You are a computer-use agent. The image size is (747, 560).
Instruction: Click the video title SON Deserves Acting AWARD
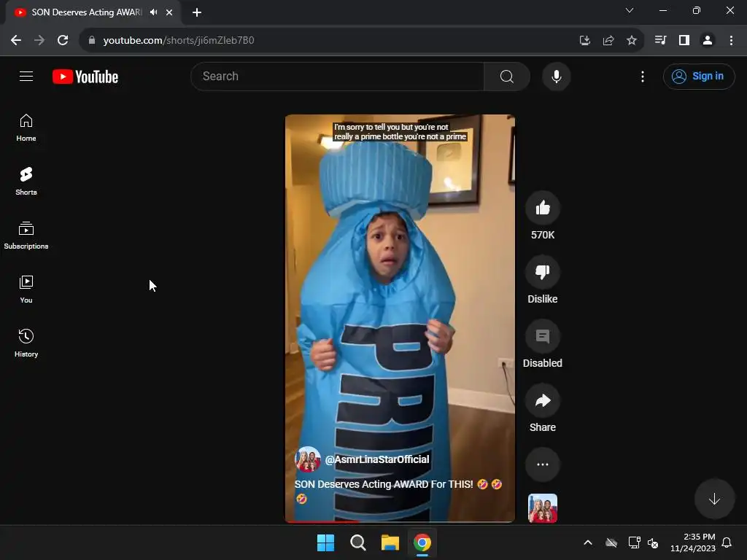(399, 491)
